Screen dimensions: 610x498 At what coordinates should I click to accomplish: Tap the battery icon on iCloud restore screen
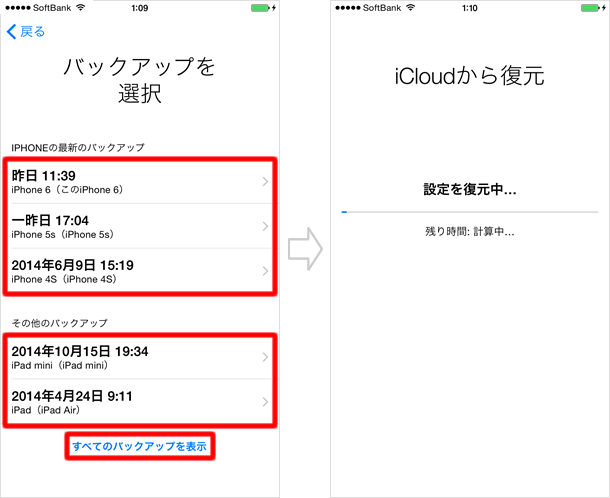pos(591,8)
